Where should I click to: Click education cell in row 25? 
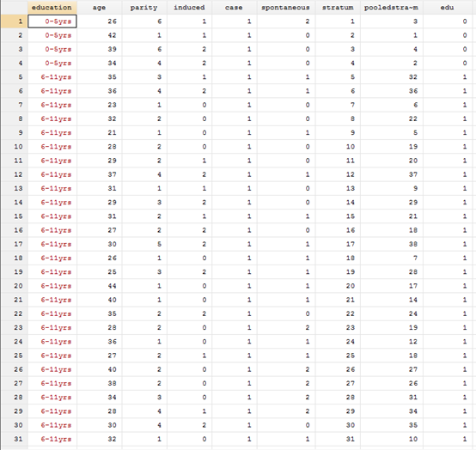pos(52,356)
